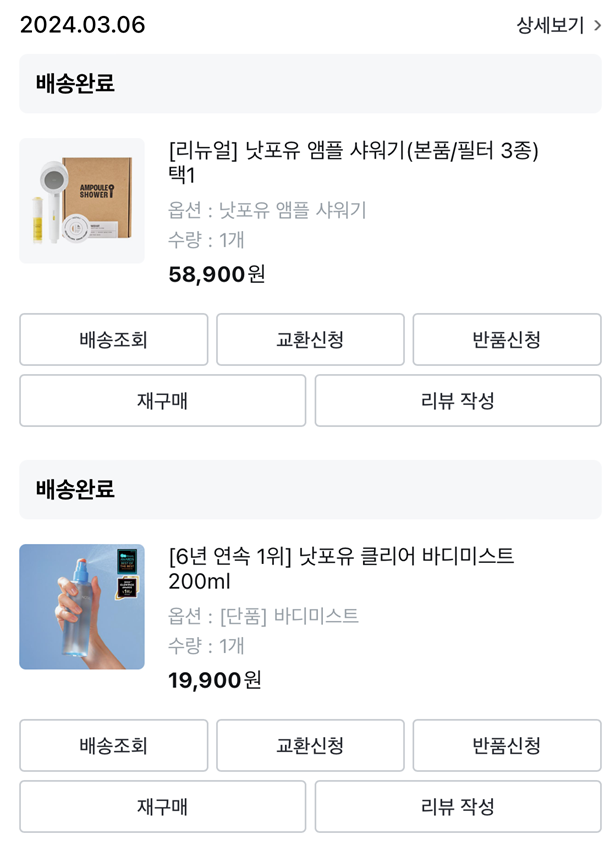This screenshot has height=843, width=610.
Task: Track delivery (배송조회) for the ampoule shower
Action: pos(114,340)
